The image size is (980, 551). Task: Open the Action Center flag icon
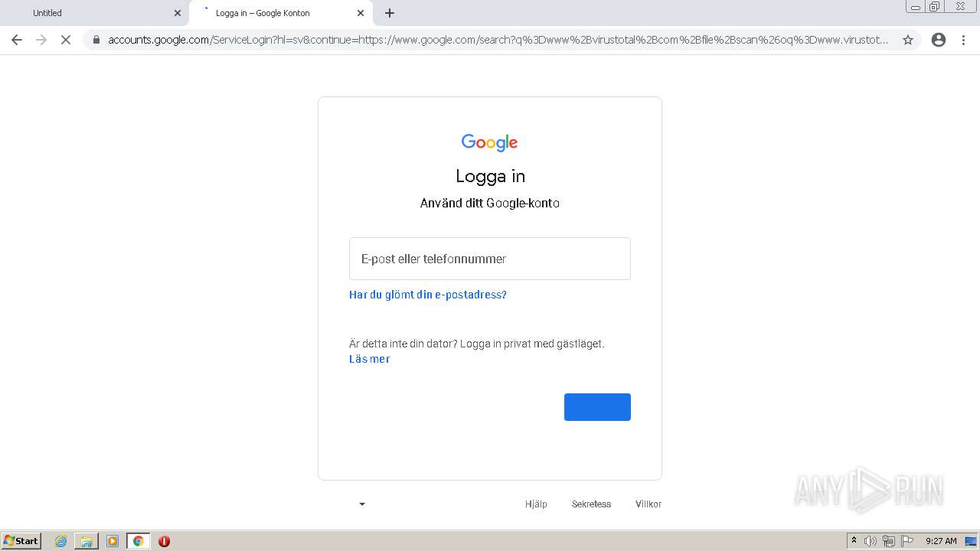click(x=907, y=541)
